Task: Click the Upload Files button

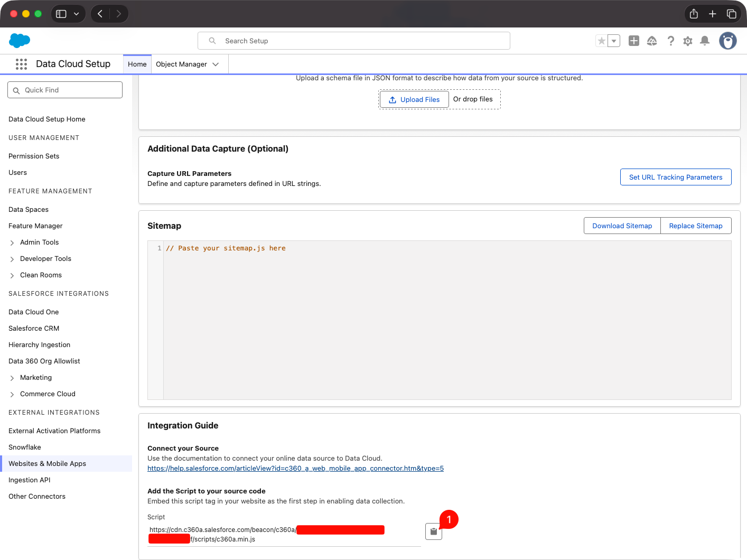Action: pos(414,99)
